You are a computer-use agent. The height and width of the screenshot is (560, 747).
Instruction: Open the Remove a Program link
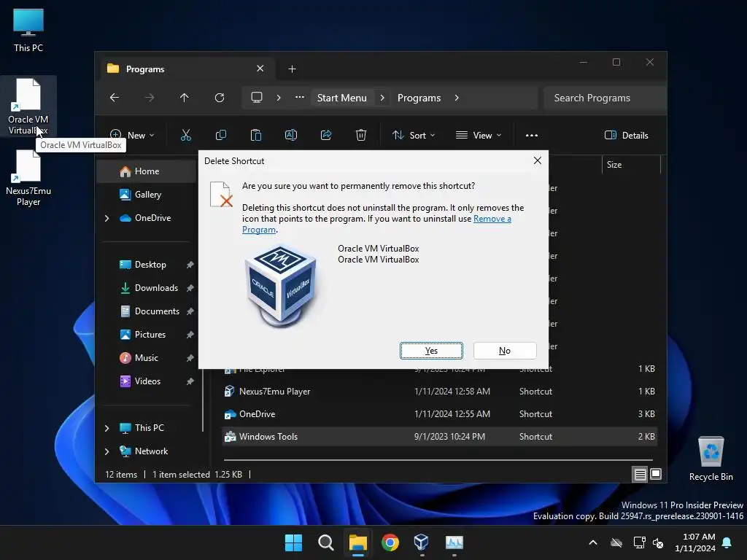pyautogui.click(x=492, y=219)
